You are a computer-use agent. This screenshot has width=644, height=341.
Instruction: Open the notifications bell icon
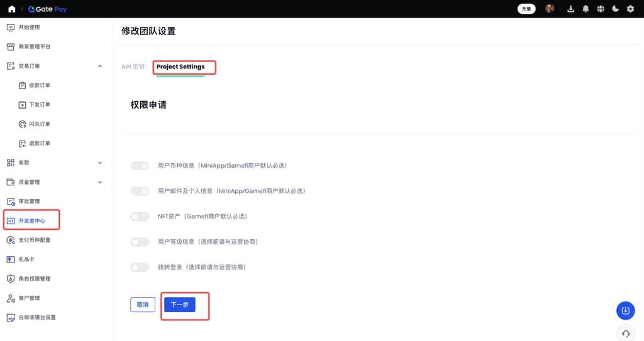coord(586,9)
